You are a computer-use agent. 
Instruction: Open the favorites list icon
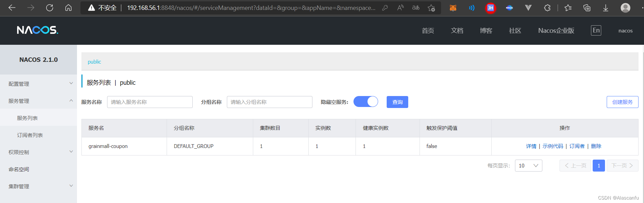click(x=568, y=8)
